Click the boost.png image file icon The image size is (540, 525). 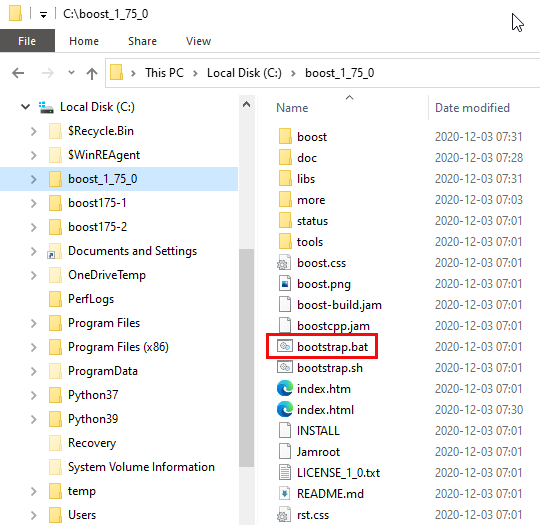pyautogui.click(x=285, y=284)
